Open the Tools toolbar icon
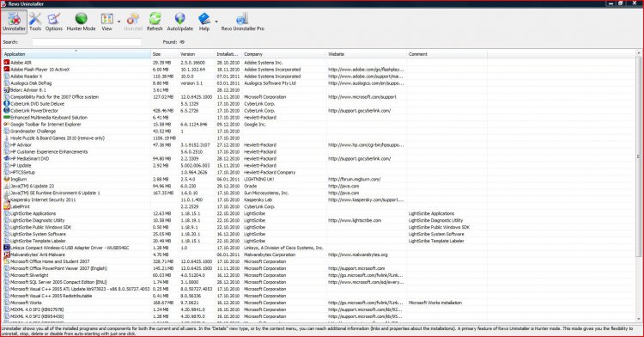644x337 pixels. (35, 21)
